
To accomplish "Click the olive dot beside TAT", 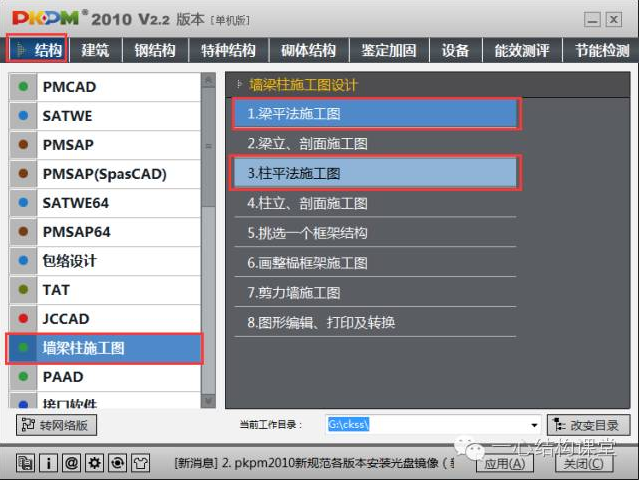I will pyautogui.click(x=23, y=290).
